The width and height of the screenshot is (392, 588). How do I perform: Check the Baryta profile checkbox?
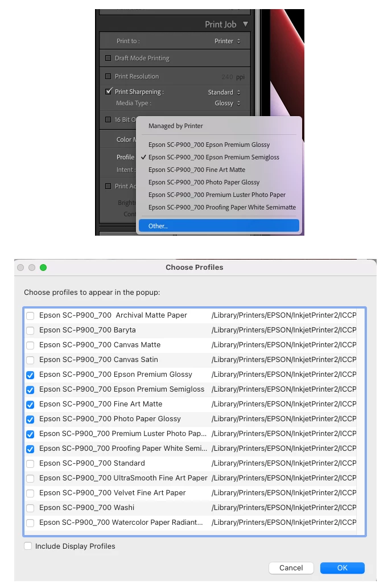pos(30,330)
